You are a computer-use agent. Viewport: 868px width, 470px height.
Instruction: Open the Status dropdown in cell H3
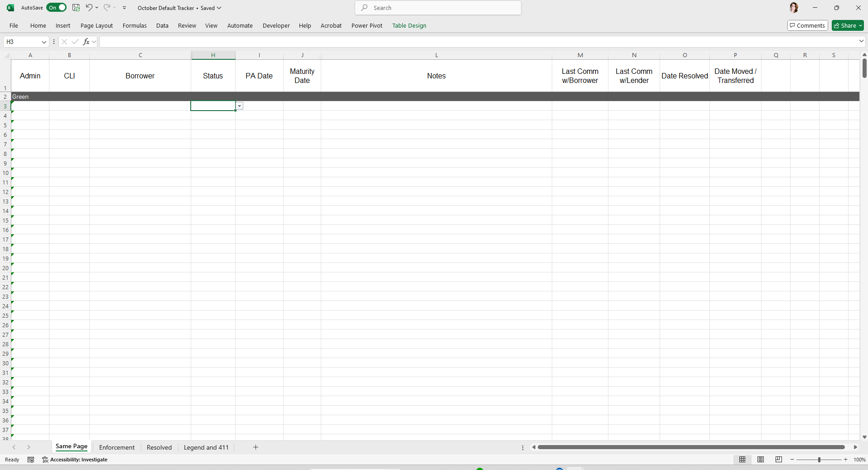point(239,106)
